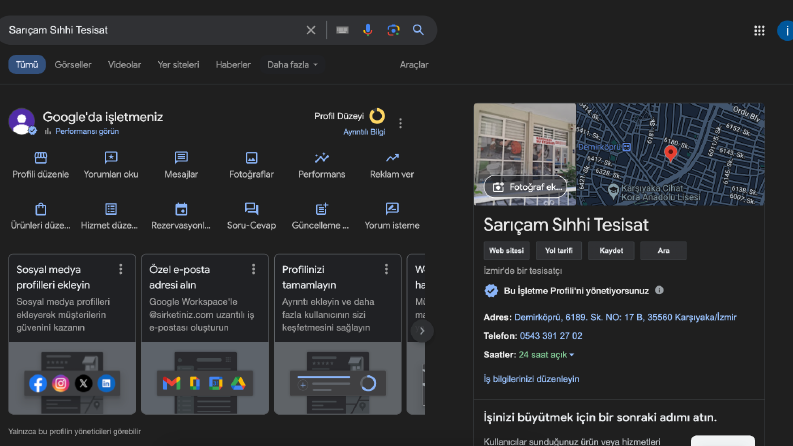The height and width of the screenshot is (446, 793).
Task: Click the Ayrıntılı Bilgi link
Action: click(x=364, y=132)
